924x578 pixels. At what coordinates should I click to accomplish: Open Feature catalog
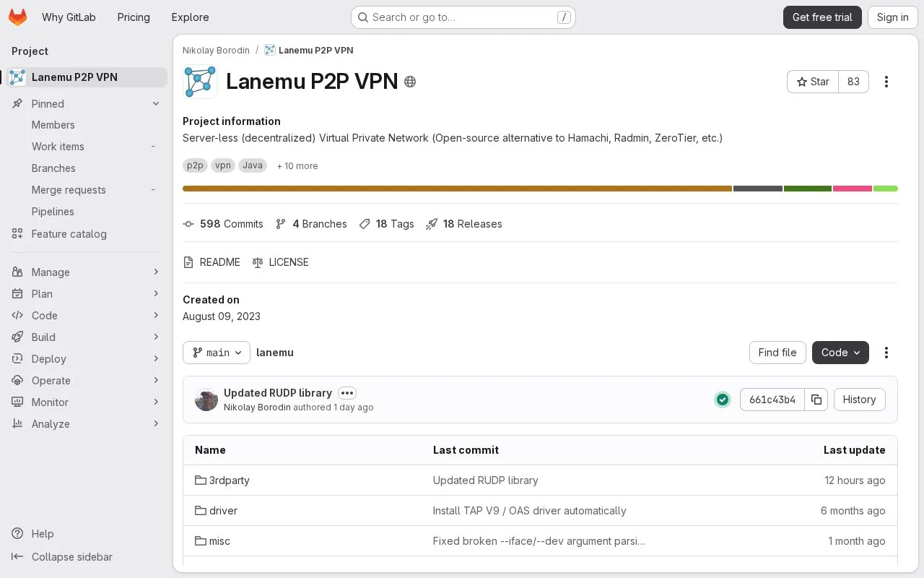87,234
